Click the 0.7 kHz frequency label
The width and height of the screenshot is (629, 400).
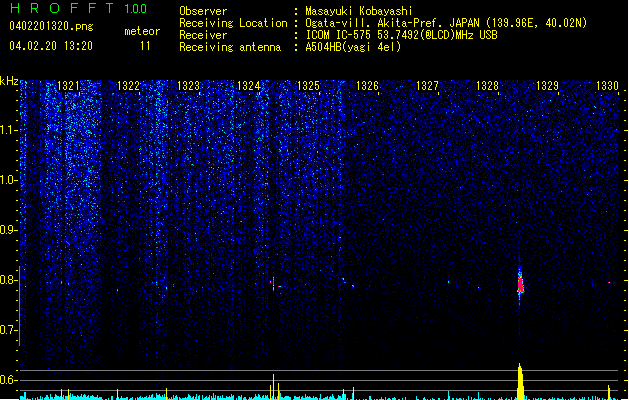(8, 330)
